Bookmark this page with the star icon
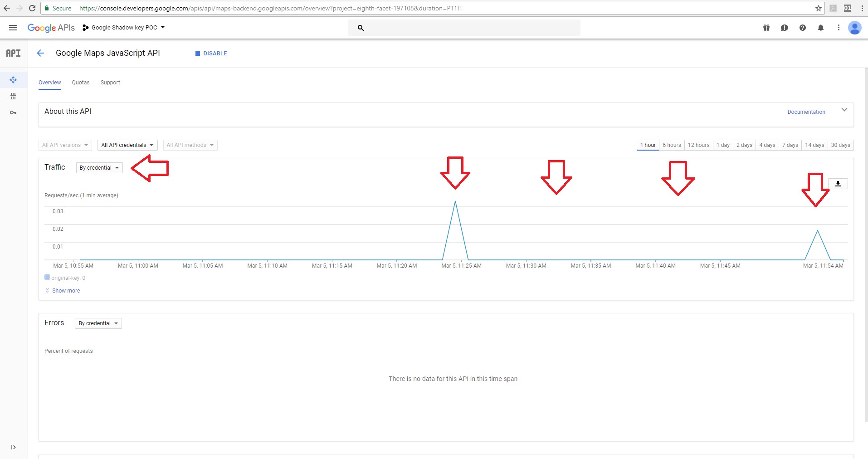The height and width of the screenshot is (459, 868). click(818, 8)
